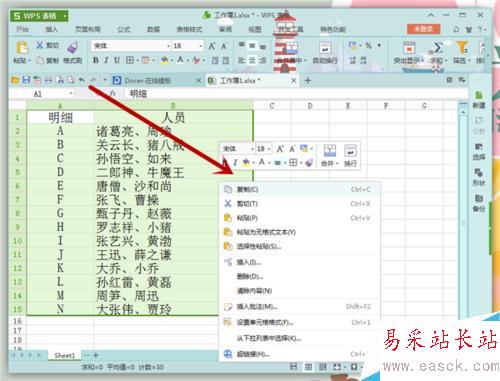Click the Copy (复制) button in the ribbon
Image resolution: width=500 pixels, height=381 pixels.
point(48,60)
